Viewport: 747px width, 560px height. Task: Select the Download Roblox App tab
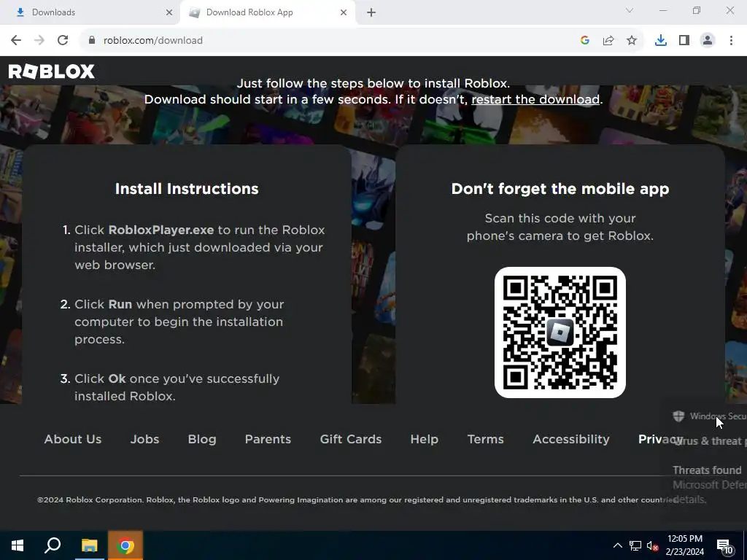click(268, 12)
